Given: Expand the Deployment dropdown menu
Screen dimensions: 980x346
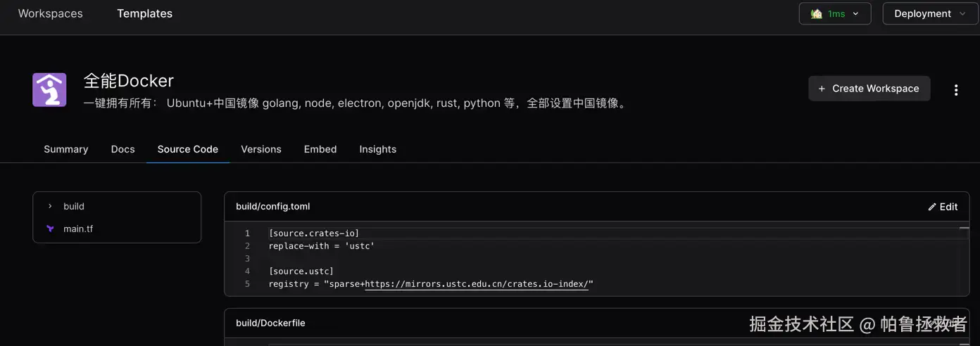Looking at the screenshot, I should click(929, 14).
